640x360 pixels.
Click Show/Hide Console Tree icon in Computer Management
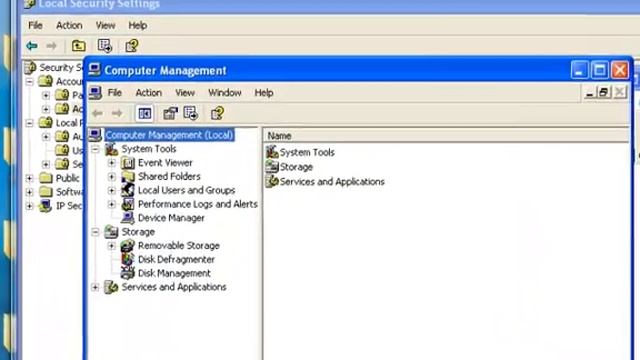tap(144, 113)
